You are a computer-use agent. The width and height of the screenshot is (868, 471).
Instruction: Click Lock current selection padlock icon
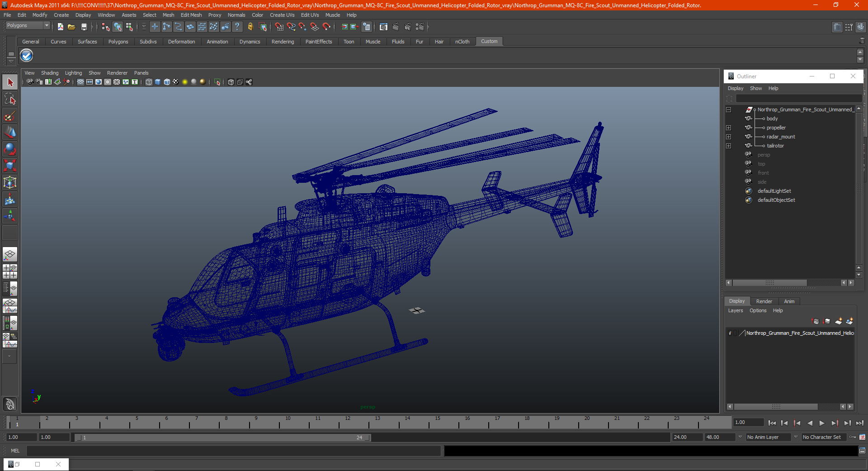[x=250, y=27]
